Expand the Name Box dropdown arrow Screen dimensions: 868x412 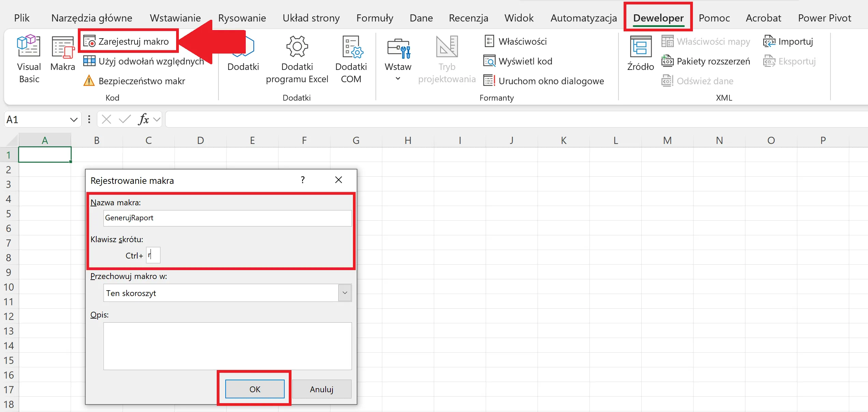pos(73,120)
